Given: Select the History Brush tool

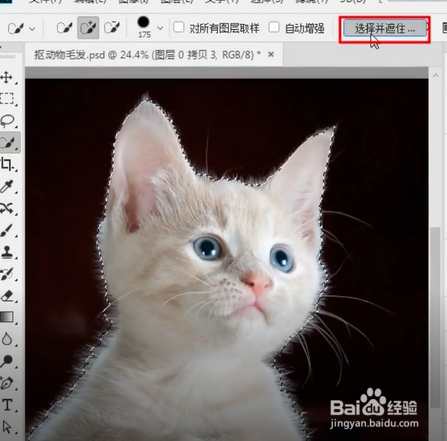Looking at the screenshot, I should (7, 274).
